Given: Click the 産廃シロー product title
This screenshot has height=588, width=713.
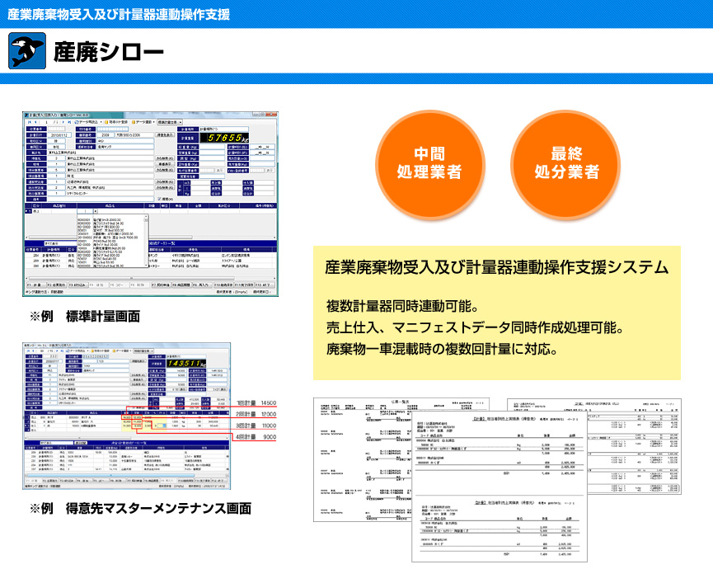Looking at the screenshot, I should tap(108, 51).
